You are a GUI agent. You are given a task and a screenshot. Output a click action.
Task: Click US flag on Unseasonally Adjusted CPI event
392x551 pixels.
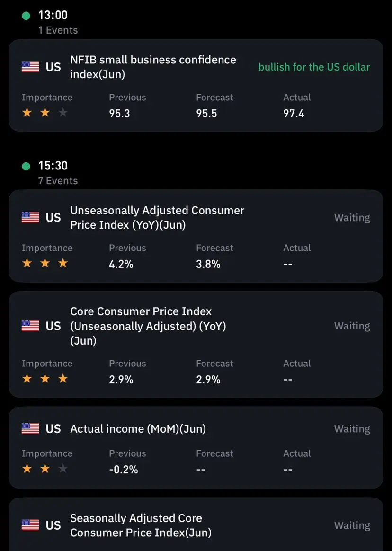pyautogui.click(x=30, y=217)
